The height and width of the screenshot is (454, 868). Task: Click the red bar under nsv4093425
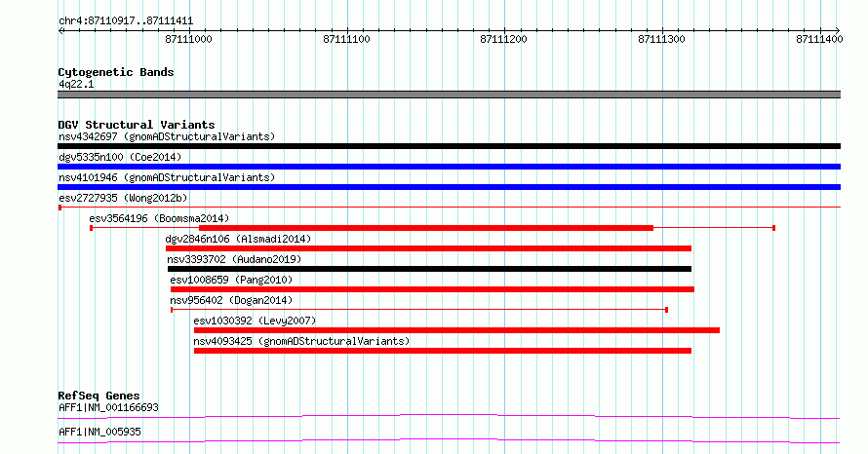[x=443, y=351]
